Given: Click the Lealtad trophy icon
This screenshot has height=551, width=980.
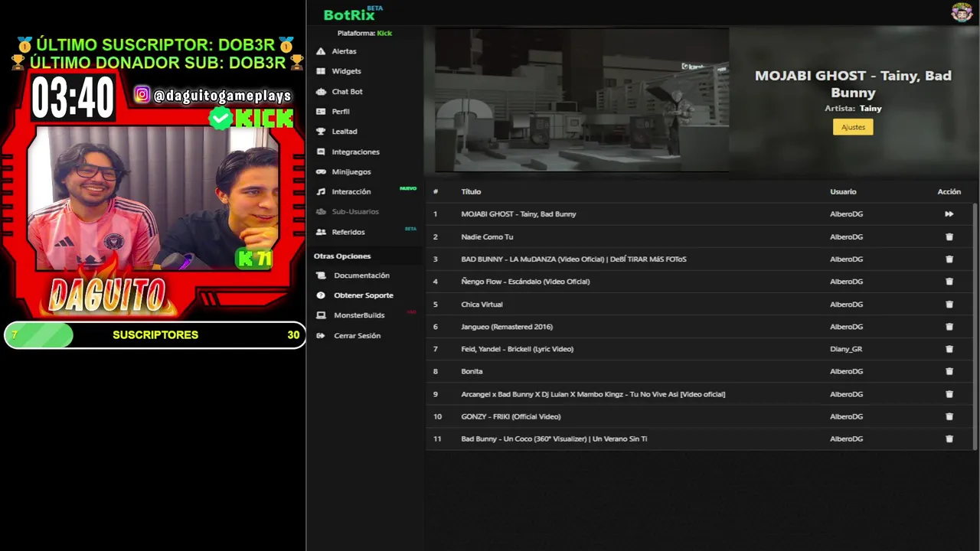Looking at the screenshot, I should [x=321, y=132].
